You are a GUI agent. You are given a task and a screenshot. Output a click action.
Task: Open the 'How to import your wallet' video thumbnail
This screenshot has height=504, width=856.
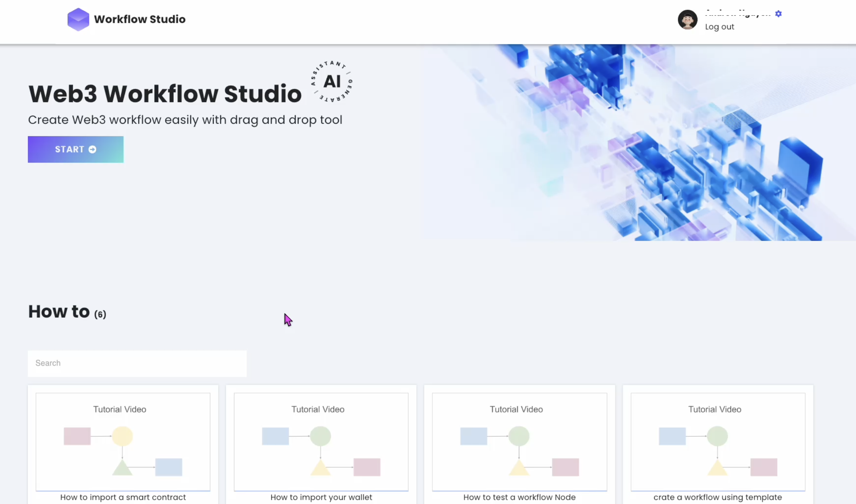(x=321, y=442)
